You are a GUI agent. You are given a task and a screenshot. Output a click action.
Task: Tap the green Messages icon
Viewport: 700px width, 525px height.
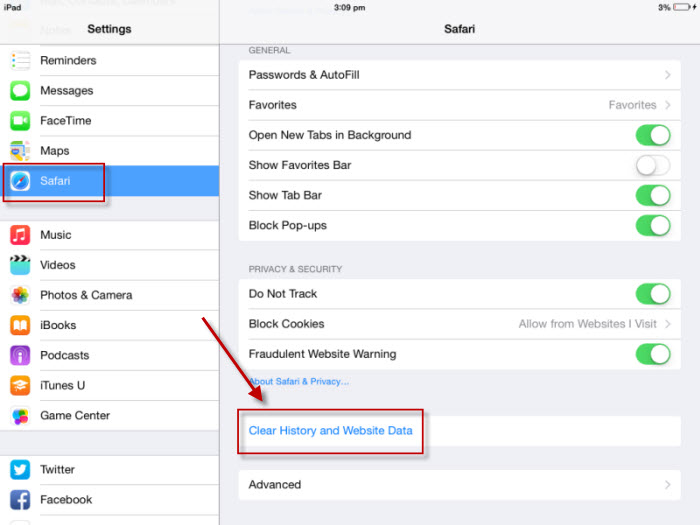point(20,90)
